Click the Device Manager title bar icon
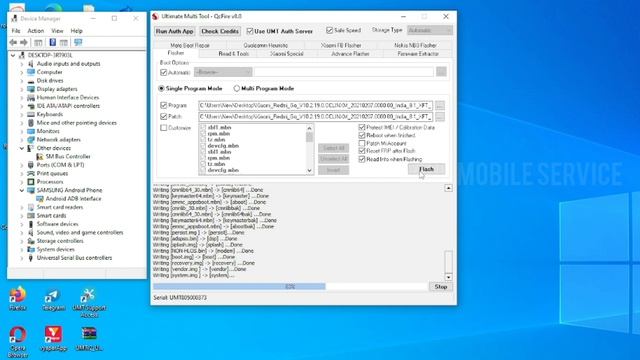This screenshot has width=640, height=360. [x=14, y=18]
